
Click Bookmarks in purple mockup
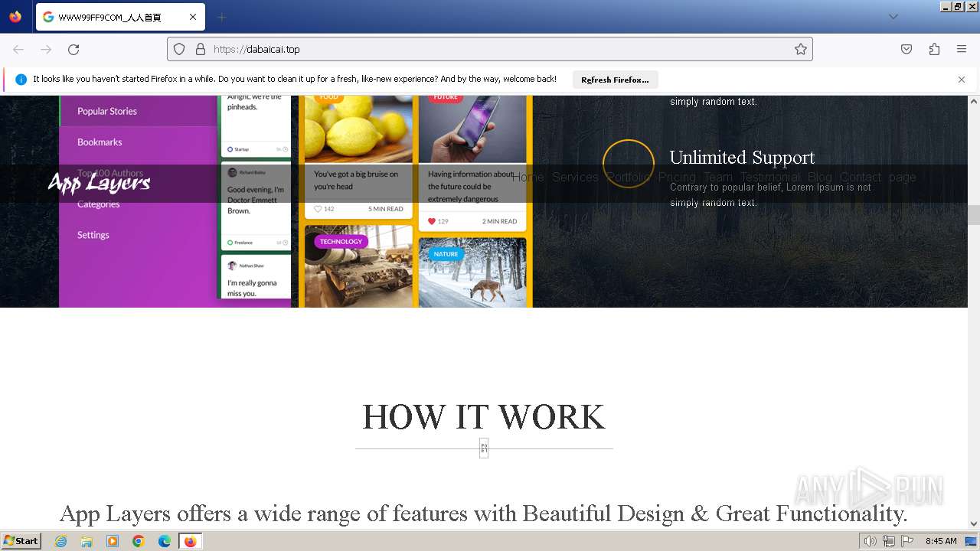(100, 142)
